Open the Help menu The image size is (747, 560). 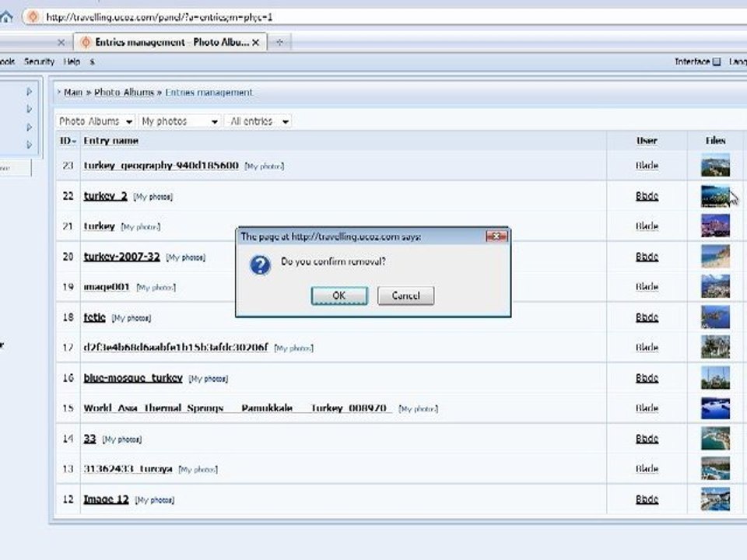72,61
